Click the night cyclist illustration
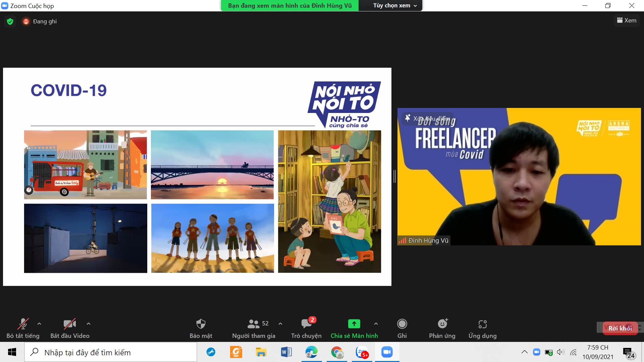 pyautogui.click(x=86, y=238)
